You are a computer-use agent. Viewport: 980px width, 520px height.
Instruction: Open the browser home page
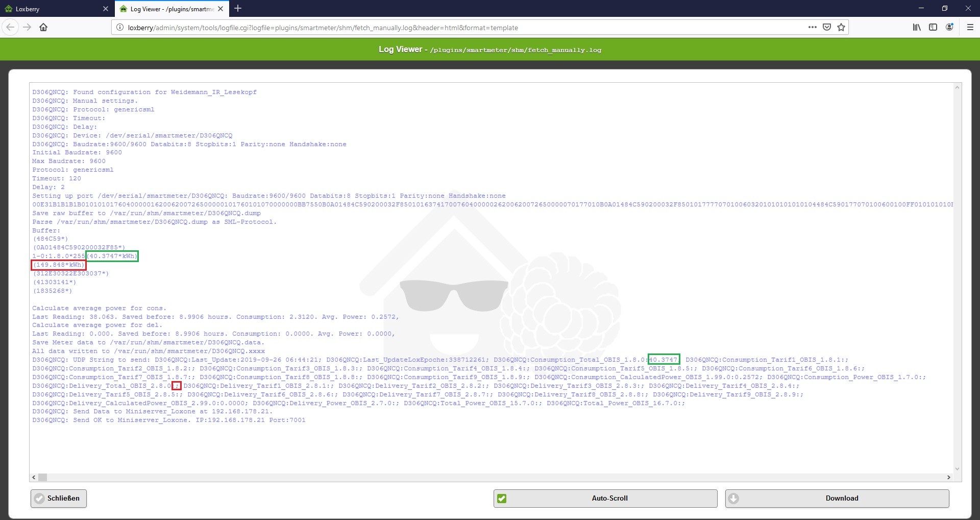pyautogui.click(x=43, y=28)
